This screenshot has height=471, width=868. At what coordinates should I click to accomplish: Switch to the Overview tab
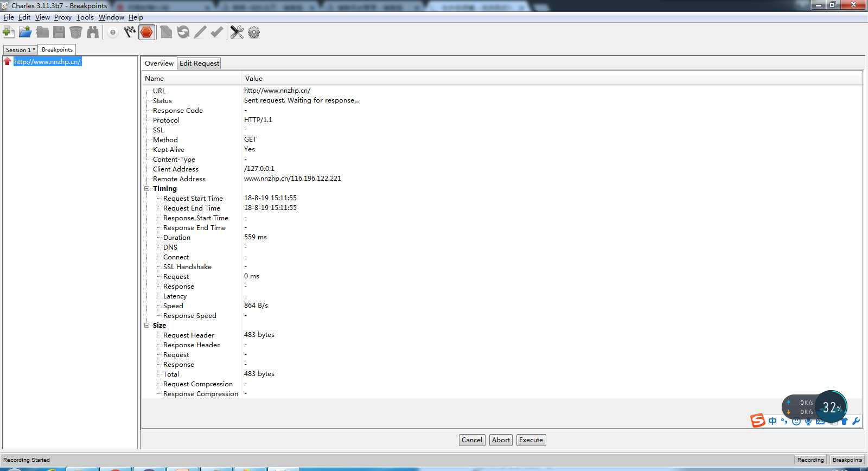159,63
